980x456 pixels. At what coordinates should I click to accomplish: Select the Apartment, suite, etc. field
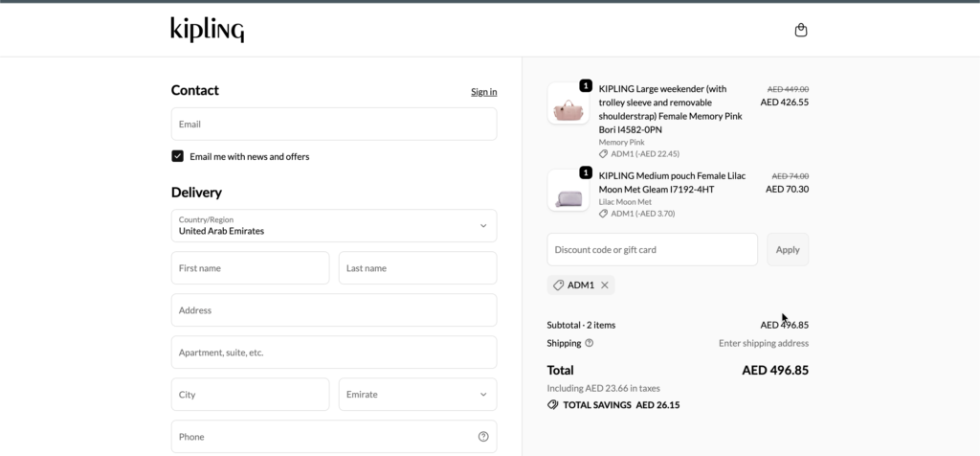334,353
